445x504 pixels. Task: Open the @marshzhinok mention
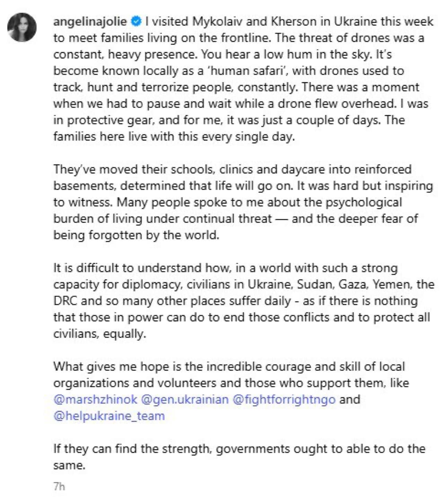pyautogui.click(x=95, y=399)
